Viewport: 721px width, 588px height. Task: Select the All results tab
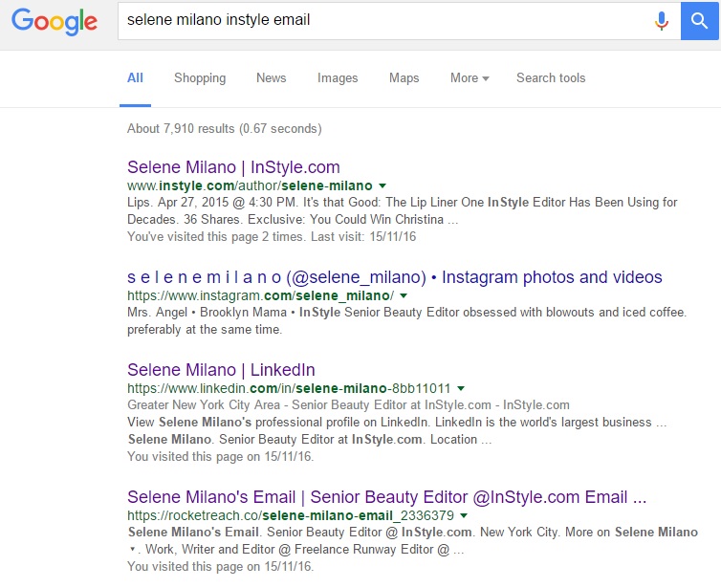(x=135, y=78)
